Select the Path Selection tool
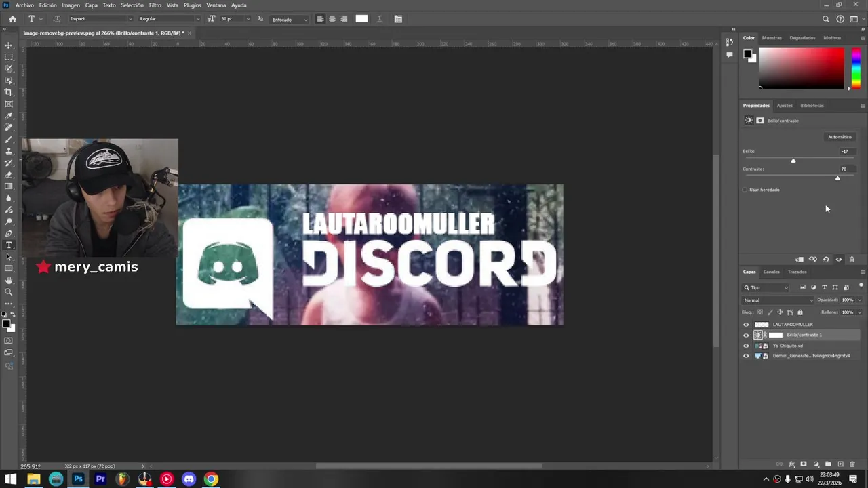Viewport: 868px width, 488px height. (9, 257)
